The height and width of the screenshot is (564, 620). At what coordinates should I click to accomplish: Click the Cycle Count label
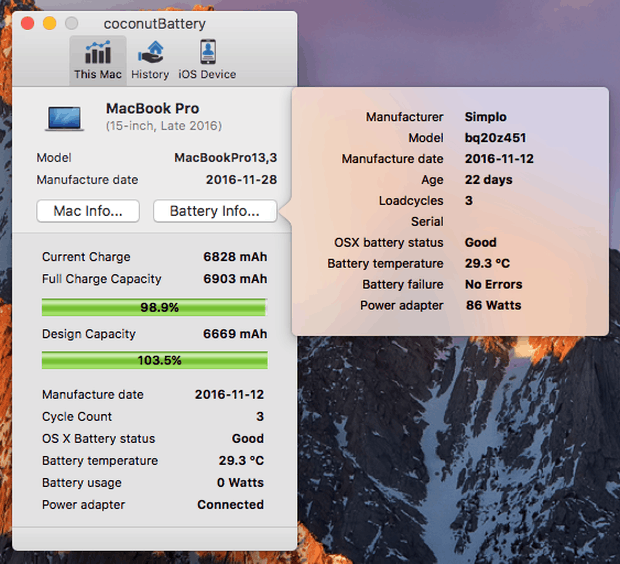pyautogui.click(x=77, y=416)
